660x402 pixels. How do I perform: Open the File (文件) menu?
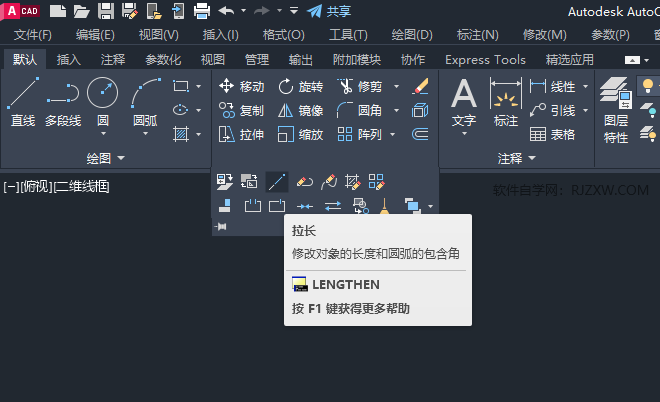click(33, 35)
